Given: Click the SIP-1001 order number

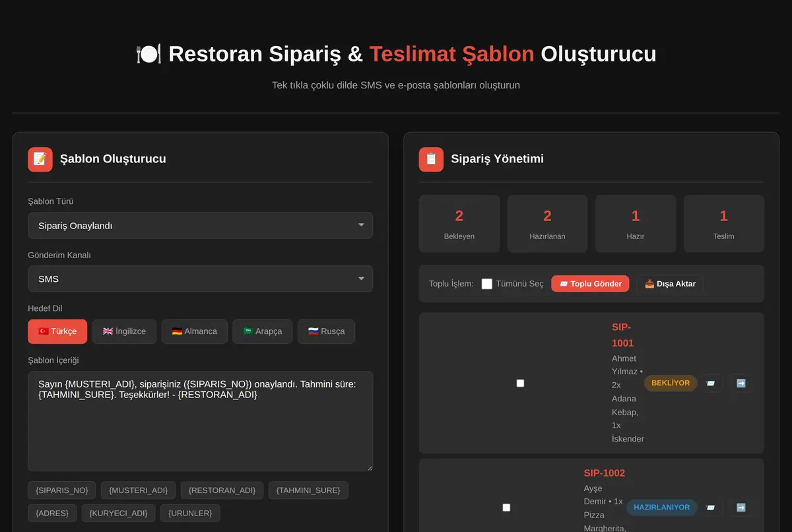Looking at the screenshot, I should pyautogui.click(x=622, y=335).
